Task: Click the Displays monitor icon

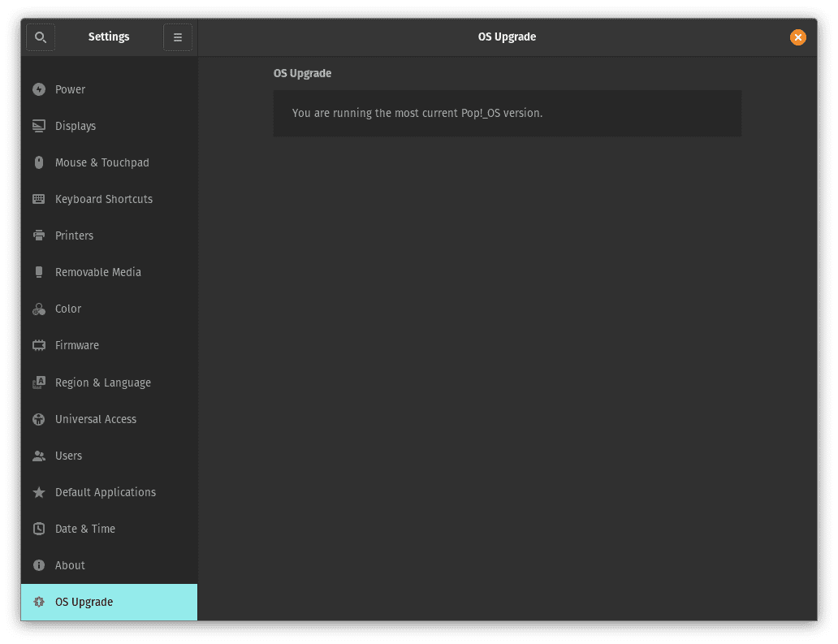Action: click(39, 126)
